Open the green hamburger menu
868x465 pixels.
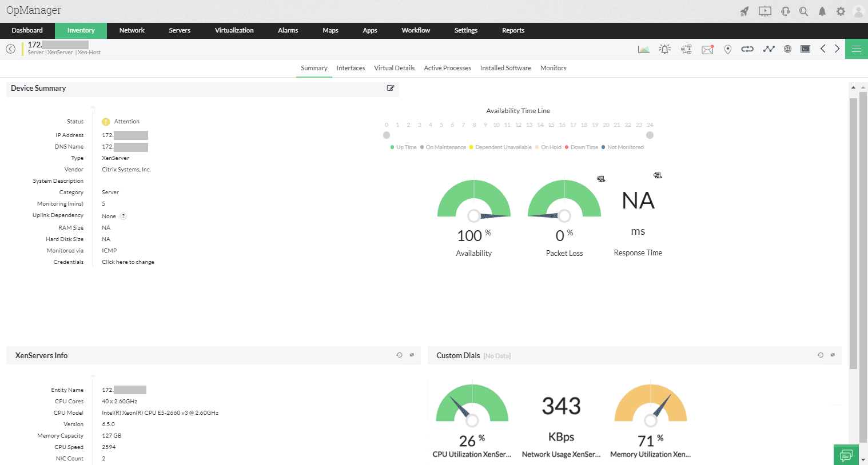(856, 49)
